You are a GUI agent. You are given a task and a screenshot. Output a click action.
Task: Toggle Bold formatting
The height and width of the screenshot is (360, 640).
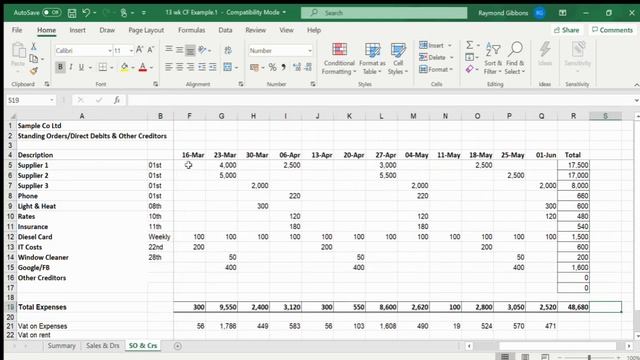60,67
